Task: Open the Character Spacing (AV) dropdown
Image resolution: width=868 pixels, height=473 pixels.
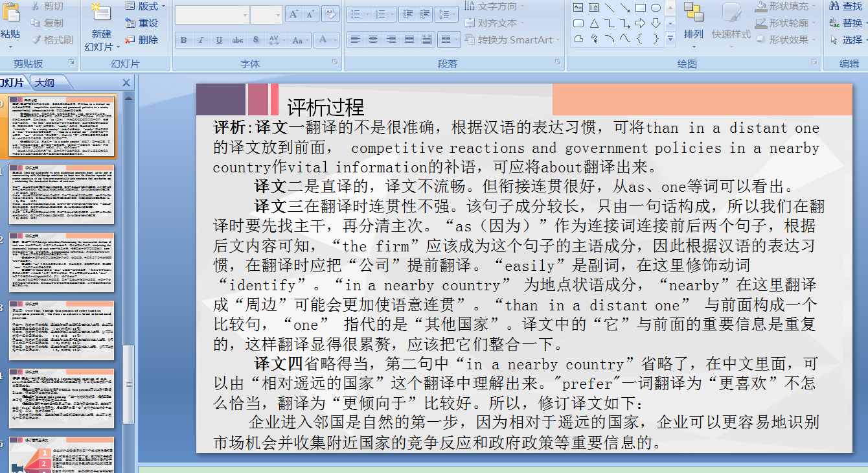Action: click(x=277, y=40)
